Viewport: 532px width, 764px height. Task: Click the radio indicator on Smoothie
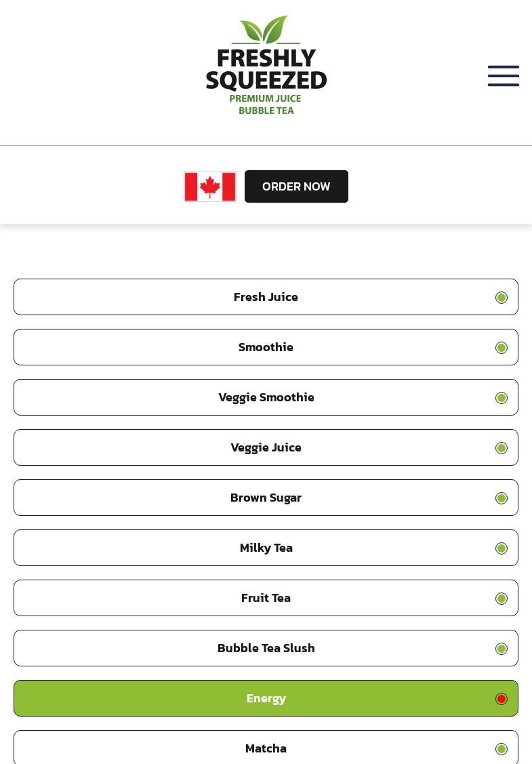tap(501, 347)
